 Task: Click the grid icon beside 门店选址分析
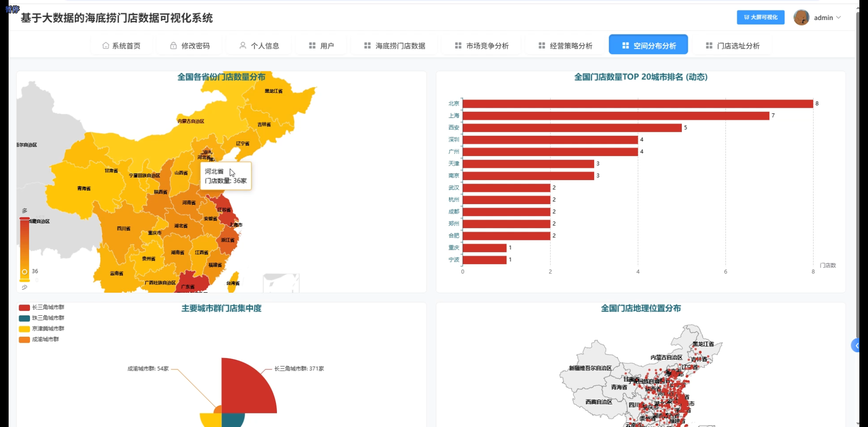(x=709, y=45)
